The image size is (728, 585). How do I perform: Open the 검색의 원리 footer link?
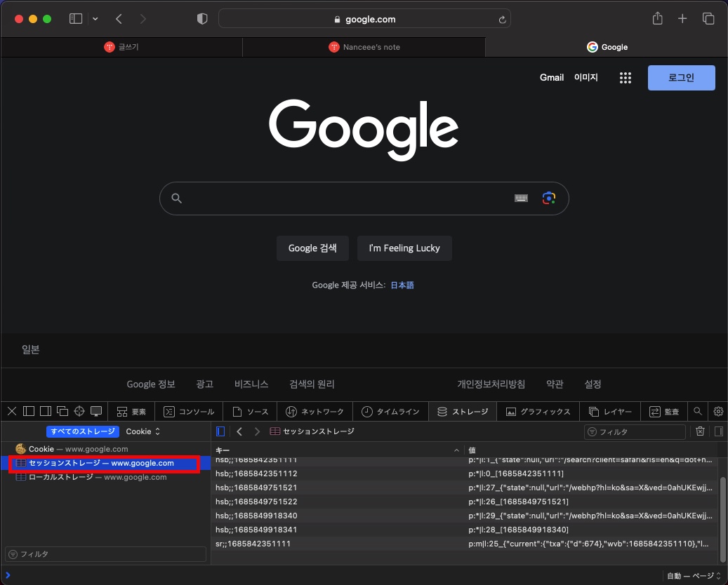pyautogui.click(x=312, y=384)
